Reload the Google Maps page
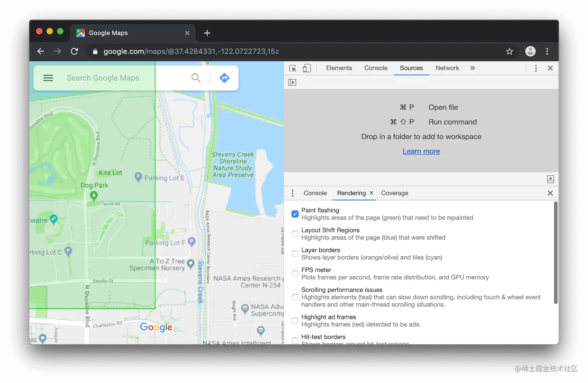 (74, 51)
